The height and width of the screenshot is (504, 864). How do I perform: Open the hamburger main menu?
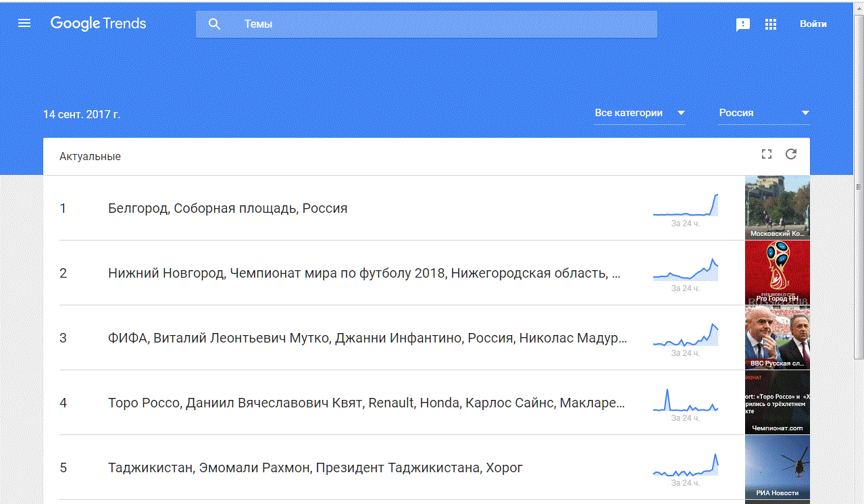click(24, 24)
